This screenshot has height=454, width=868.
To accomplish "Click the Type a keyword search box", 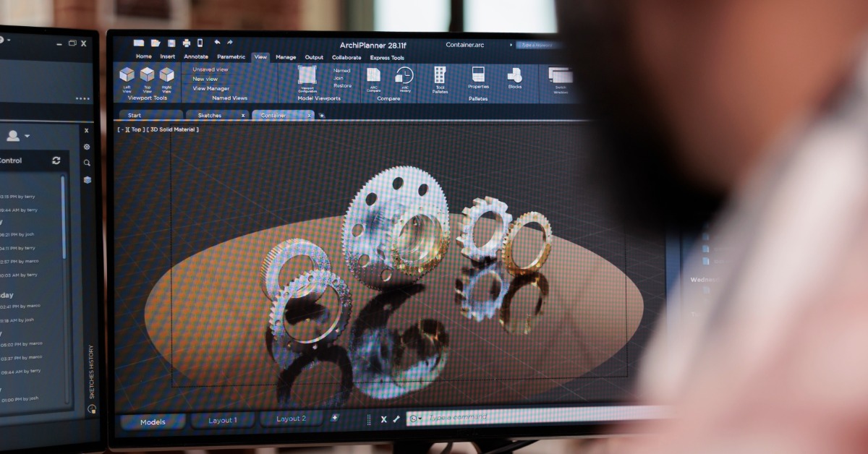I will pyautogui.click(x=538, y=45).
